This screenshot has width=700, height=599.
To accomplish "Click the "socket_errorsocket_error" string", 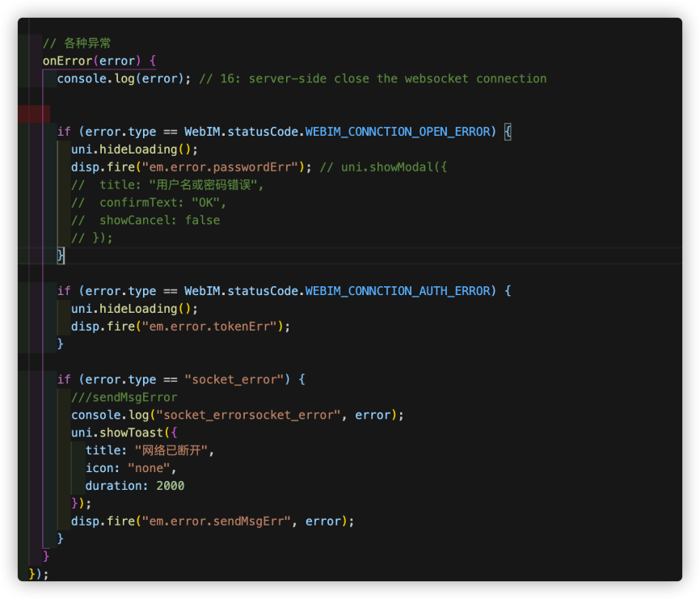I will click(252, 415).
